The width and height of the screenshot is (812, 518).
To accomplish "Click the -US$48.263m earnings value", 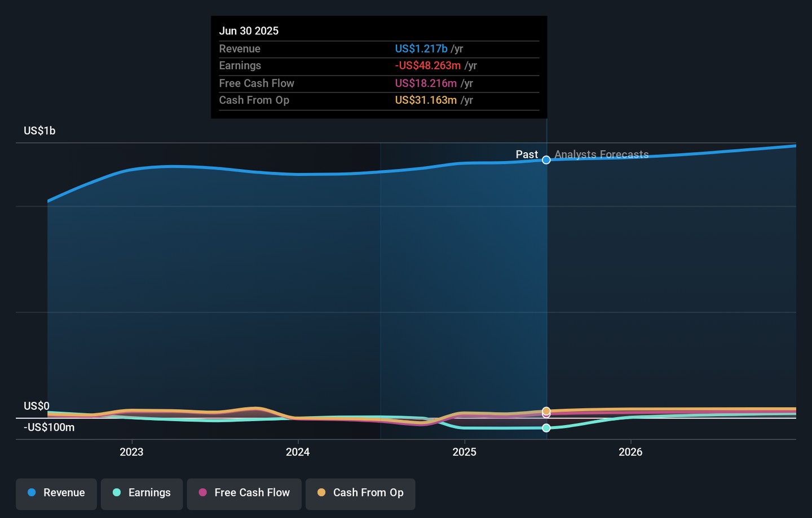I will click(x=428, y=66).
